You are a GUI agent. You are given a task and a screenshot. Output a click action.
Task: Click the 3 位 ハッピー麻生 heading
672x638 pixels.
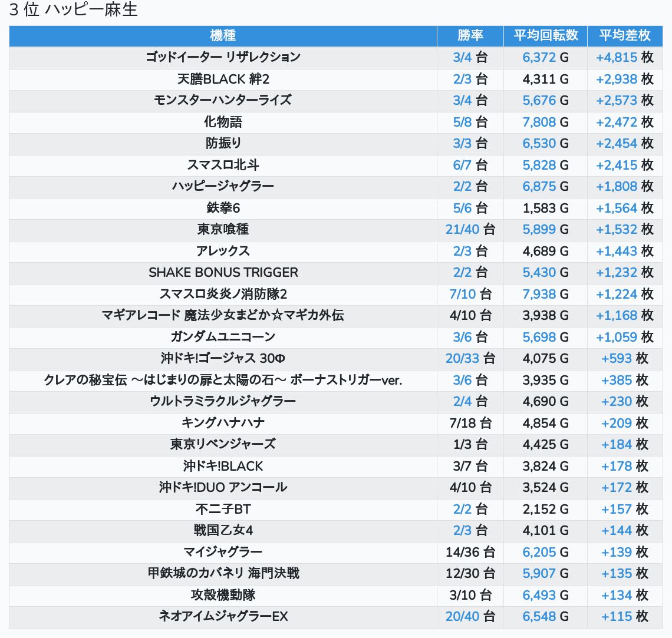[74, 10]
